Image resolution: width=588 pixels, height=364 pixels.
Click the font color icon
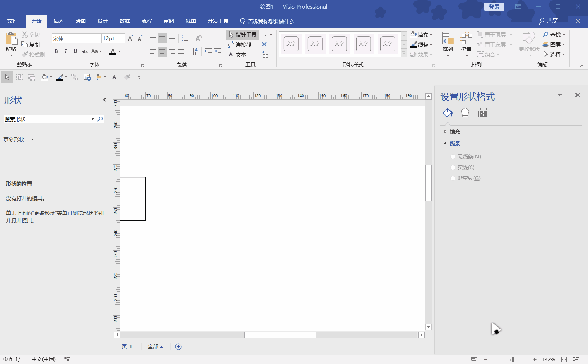pos(113,51)
